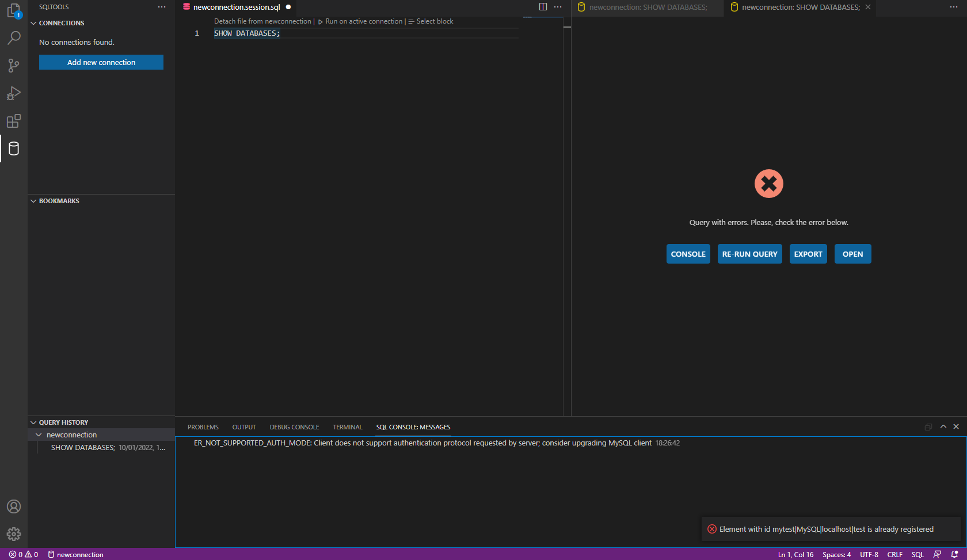Image resolution: width=967 pixels, height=560 pixels.
Task: Click the 'already registered' notification message
Action: [827, 529]
